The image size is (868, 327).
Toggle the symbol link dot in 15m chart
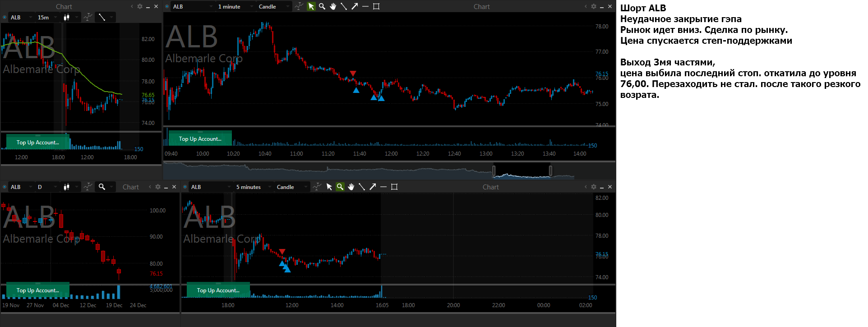pos(5,17)
